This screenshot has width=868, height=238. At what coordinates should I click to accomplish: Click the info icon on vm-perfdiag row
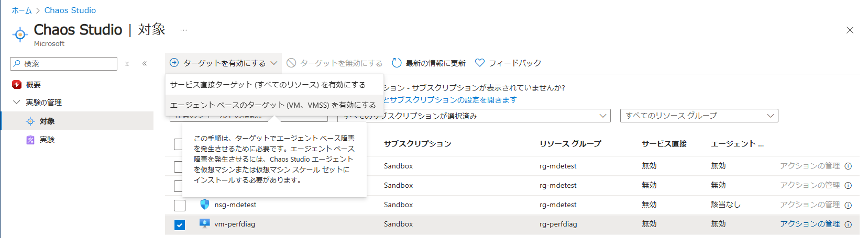[848, 224]
